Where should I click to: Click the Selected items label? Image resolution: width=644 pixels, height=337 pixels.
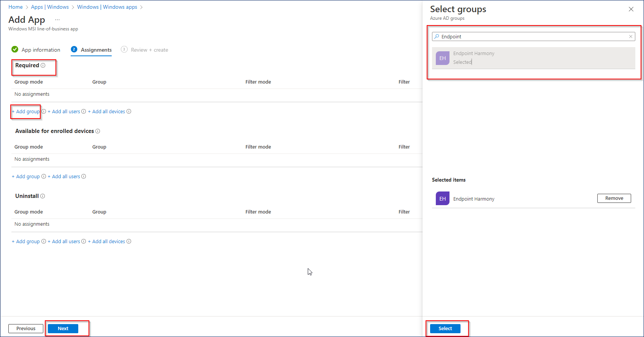pyautogui.click(x=449, y=180)
